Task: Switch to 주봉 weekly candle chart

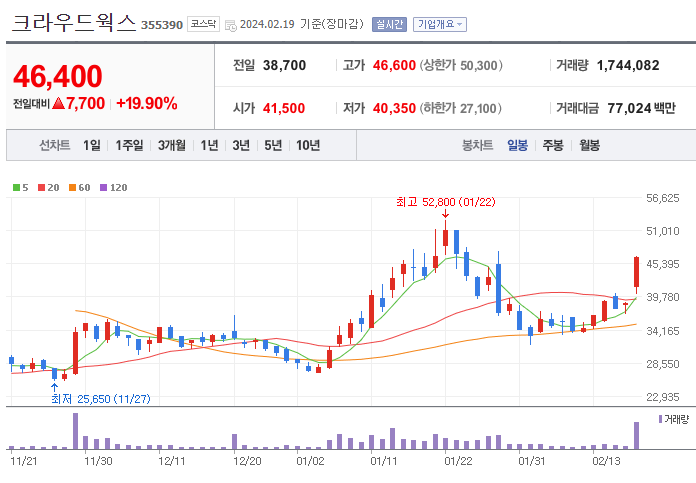Action: (553, 145)
